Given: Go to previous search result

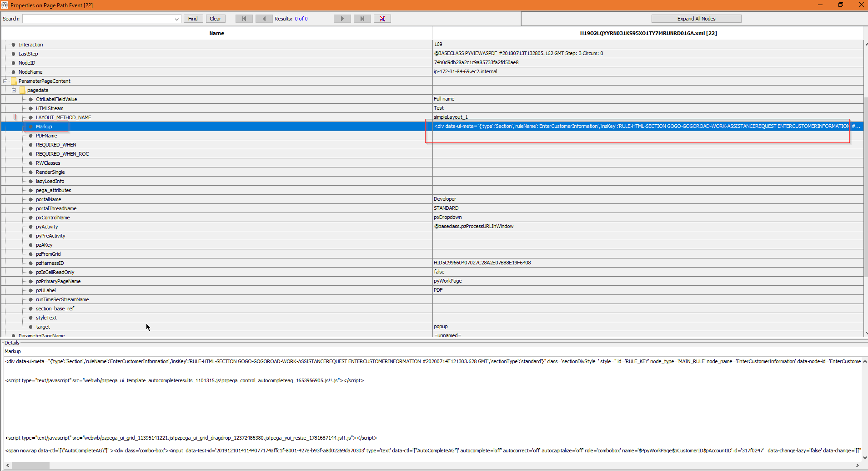Looking at the screenshot, I should [x=264, y=19].
